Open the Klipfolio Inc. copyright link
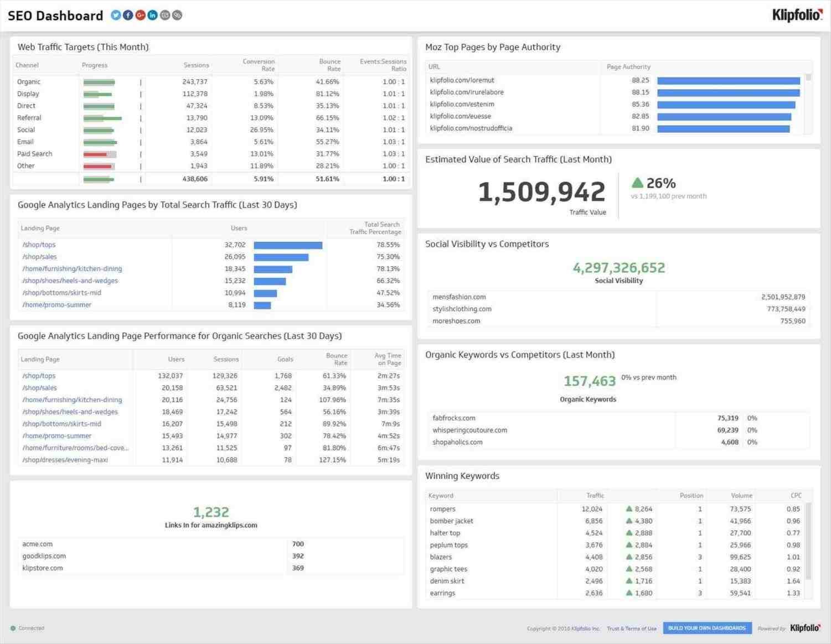Viewport: 831px width, 644px height. [x=586, y=629]
